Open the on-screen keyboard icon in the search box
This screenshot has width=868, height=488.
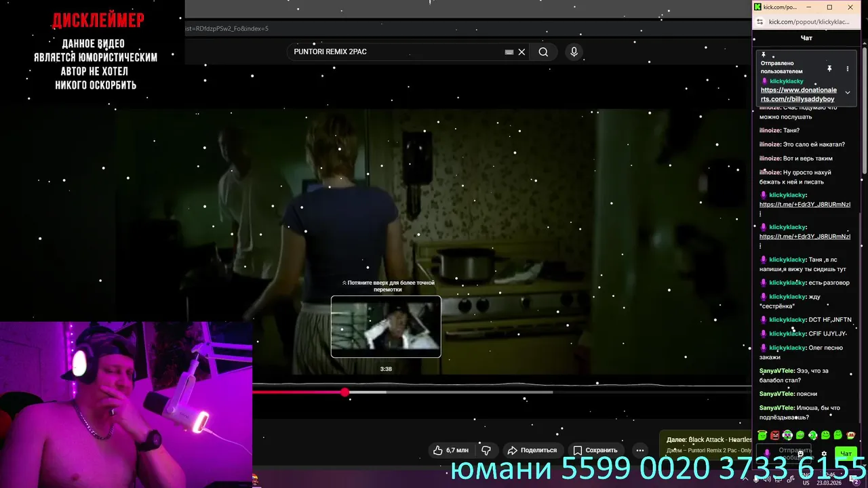(x=509, y=52)
